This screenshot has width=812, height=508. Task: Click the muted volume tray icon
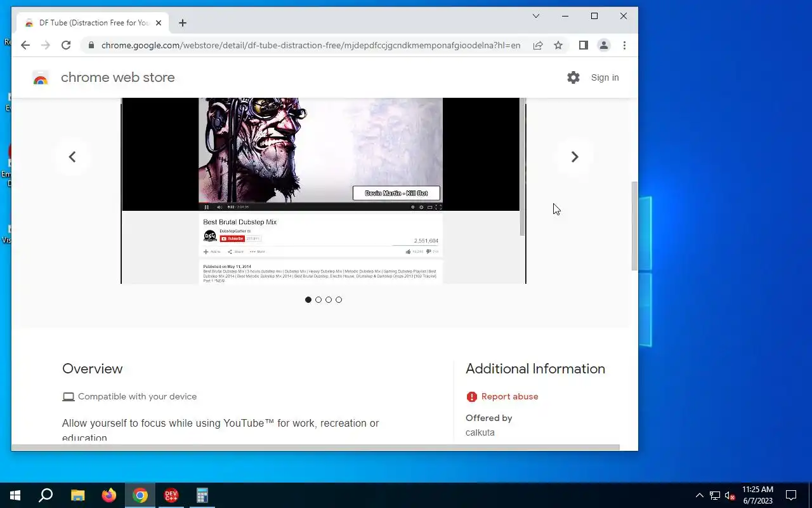point(730,495)
